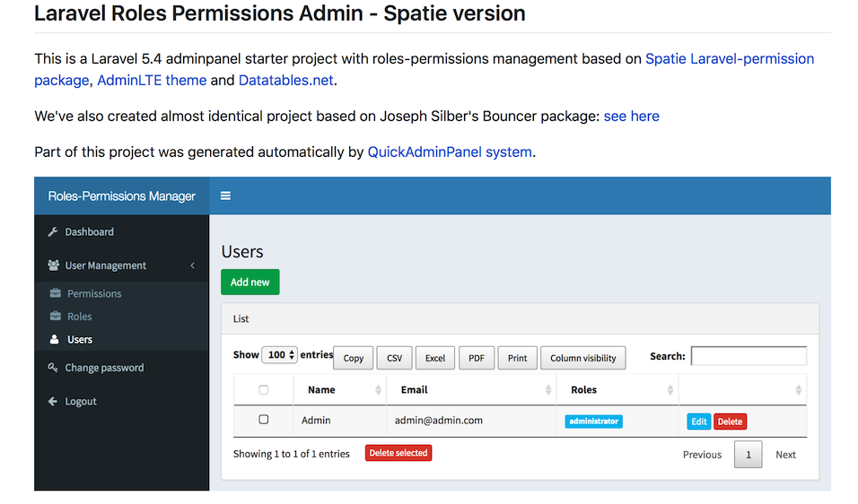Screen dimensions: 858x504
Task: Open the Datatables.net link
Action: [x=285, y=81]
